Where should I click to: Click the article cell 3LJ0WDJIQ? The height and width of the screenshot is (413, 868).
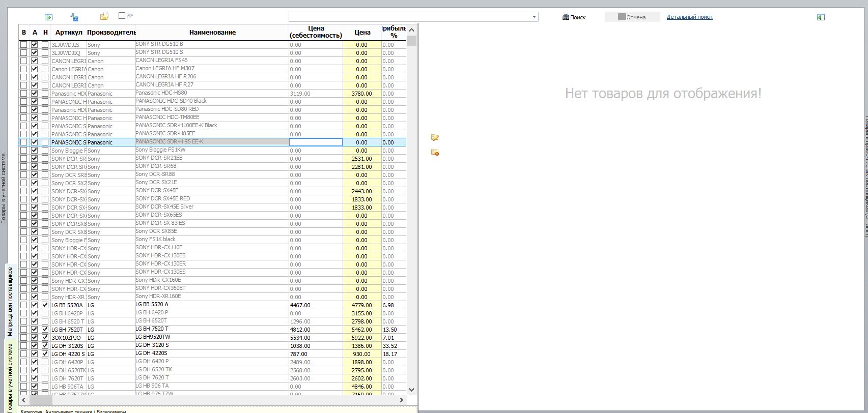pos(69,53)
